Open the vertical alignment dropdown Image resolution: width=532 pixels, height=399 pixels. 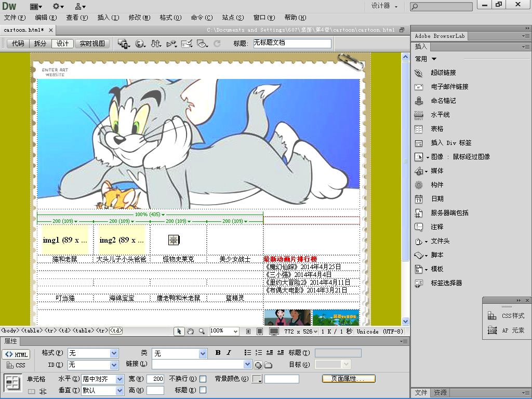[x=120, y=391]
